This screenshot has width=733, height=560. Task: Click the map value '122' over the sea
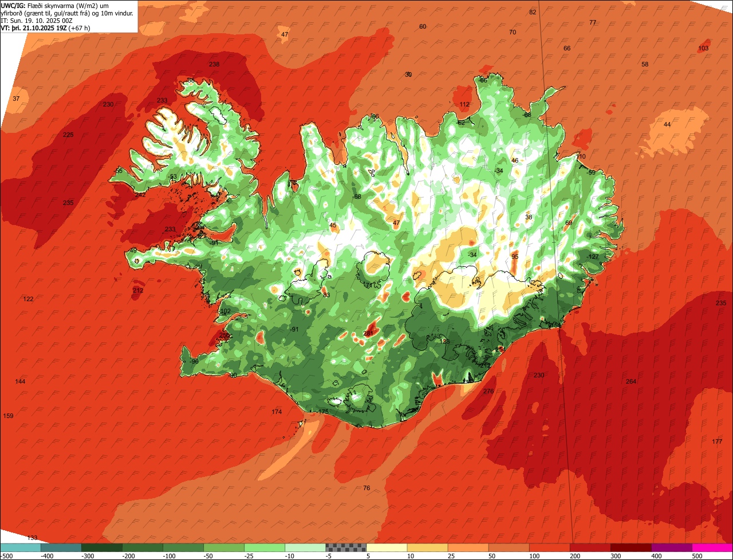29,299
